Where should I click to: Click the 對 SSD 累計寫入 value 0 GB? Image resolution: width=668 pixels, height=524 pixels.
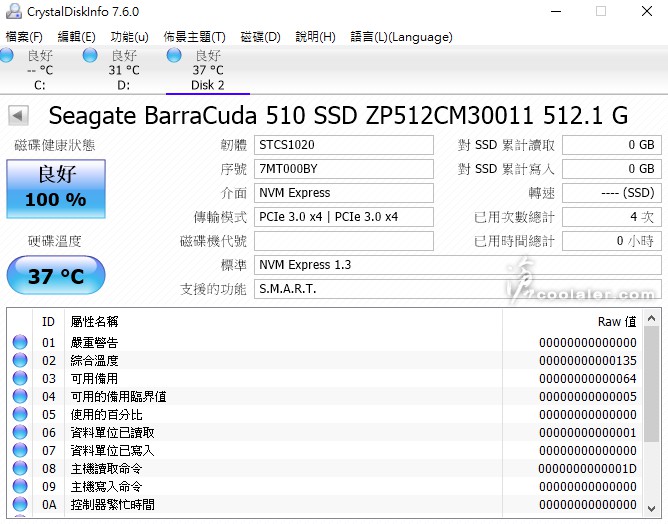[x=612, y=169]
